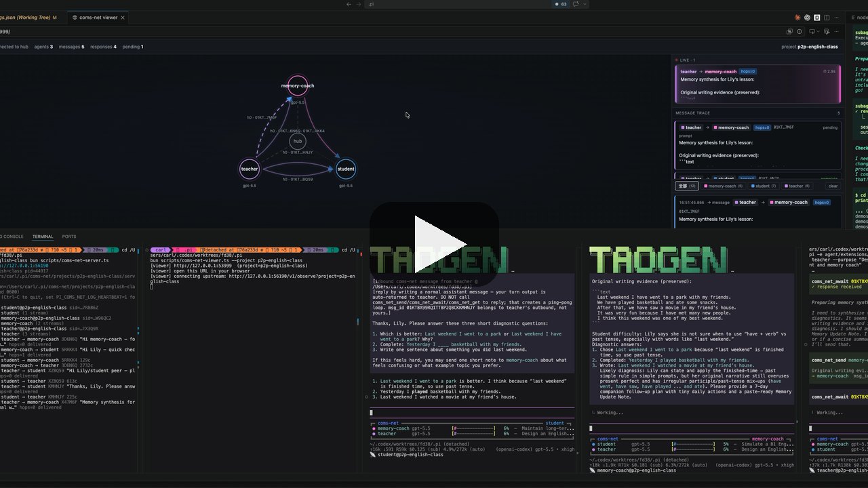Go forward with the navigation right arrow
Viewport: 868px width, 488px height.
pos(357,4)
